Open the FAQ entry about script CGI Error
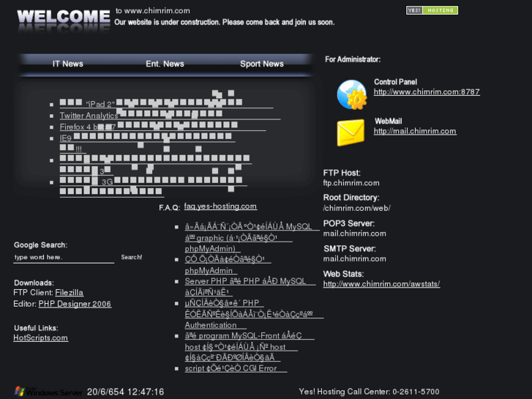Viewport: 532px width, 399px height. 236,368
